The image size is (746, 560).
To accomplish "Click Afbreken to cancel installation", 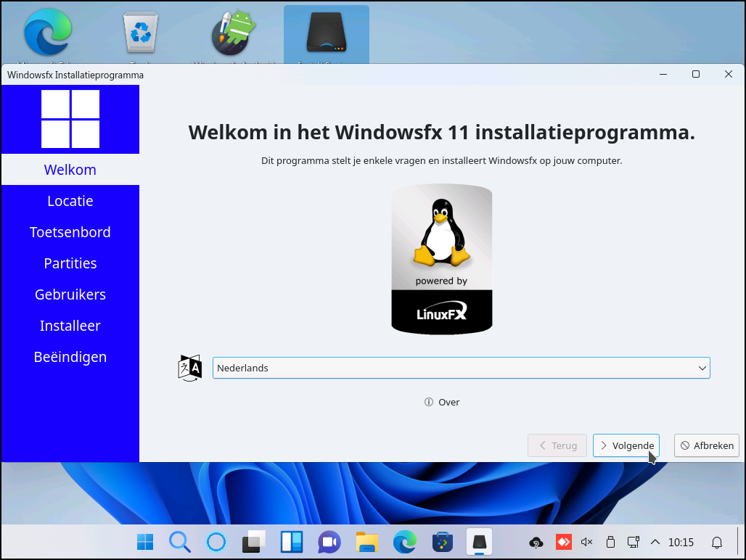I will [707, 445].
